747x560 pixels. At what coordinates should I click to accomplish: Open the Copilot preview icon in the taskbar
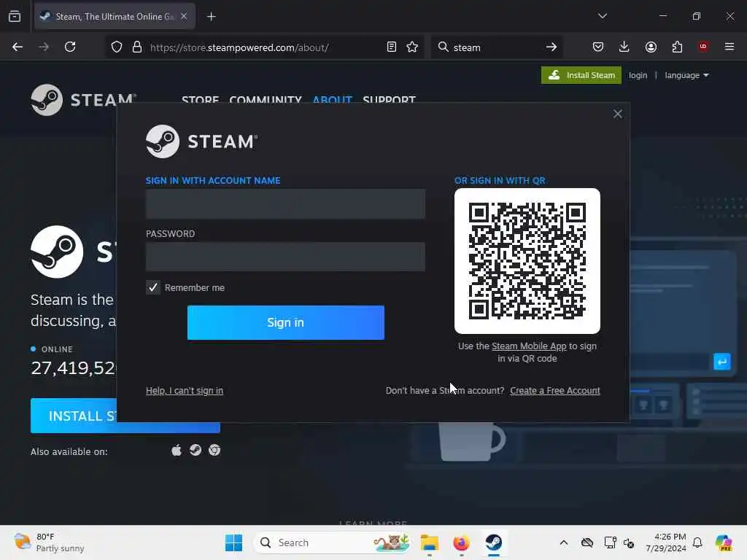724,542
